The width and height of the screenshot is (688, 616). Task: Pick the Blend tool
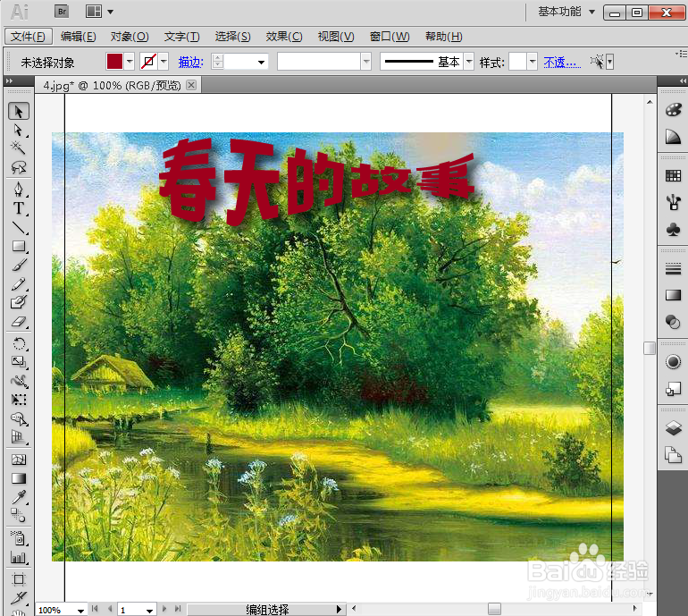(19, 516)
